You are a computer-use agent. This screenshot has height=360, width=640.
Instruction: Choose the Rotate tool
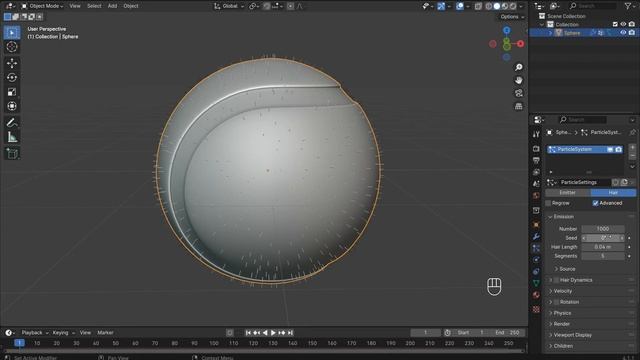pyautogui.click(x=12, y=78)
